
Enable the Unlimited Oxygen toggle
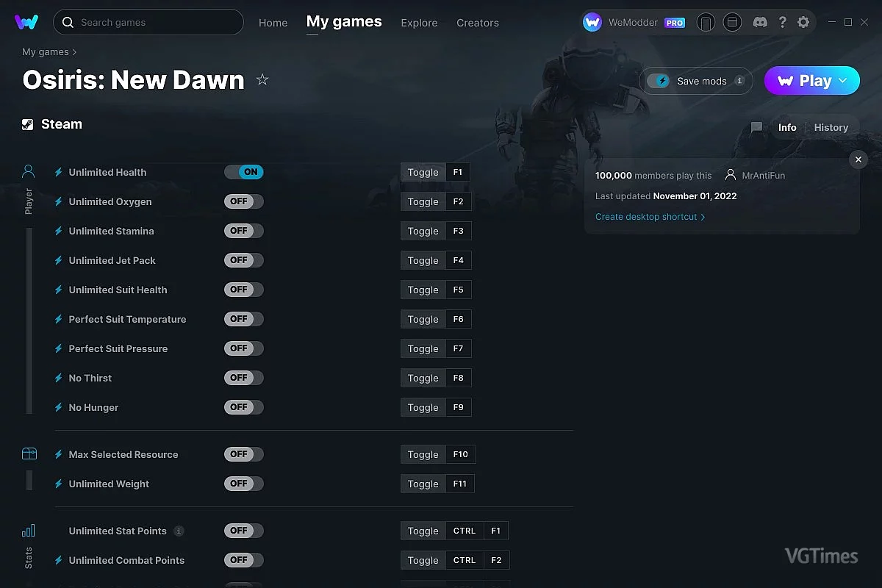point(244,201)
